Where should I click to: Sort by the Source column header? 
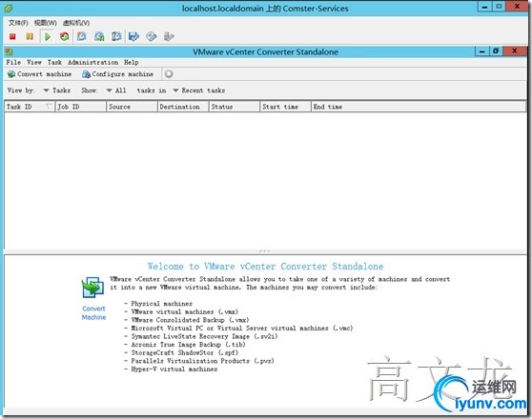coord(132,107)
